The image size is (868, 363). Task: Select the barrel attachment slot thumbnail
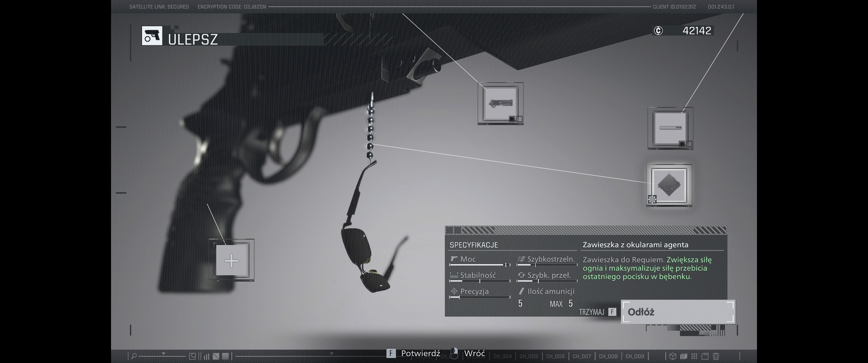500,103
